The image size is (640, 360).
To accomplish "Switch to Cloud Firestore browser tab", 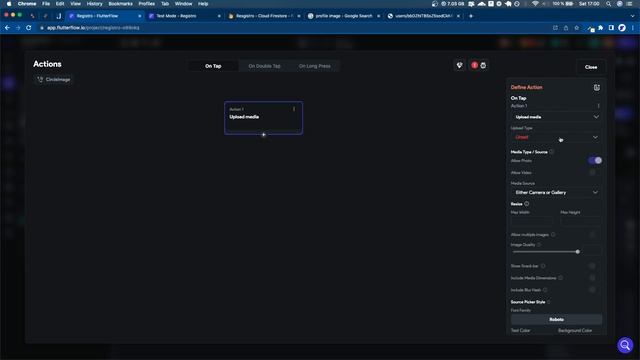I will (x=264, y=16).
